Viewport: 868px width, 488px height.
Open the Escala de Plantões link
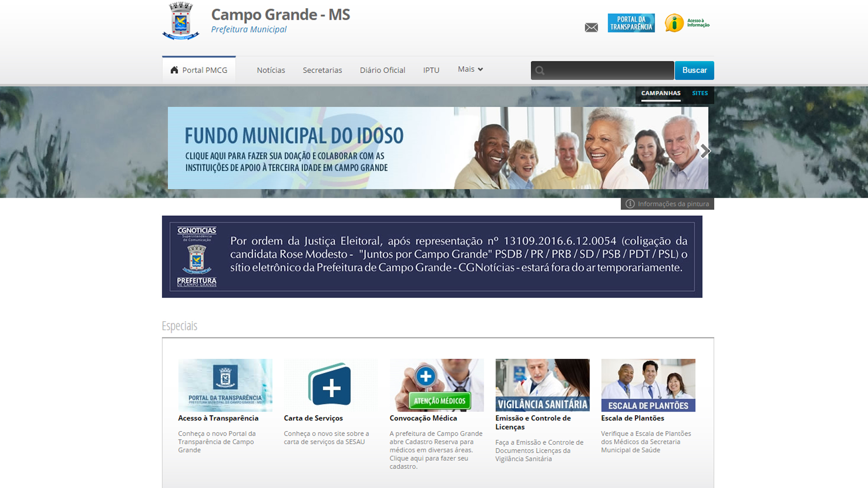pos(632,418)
